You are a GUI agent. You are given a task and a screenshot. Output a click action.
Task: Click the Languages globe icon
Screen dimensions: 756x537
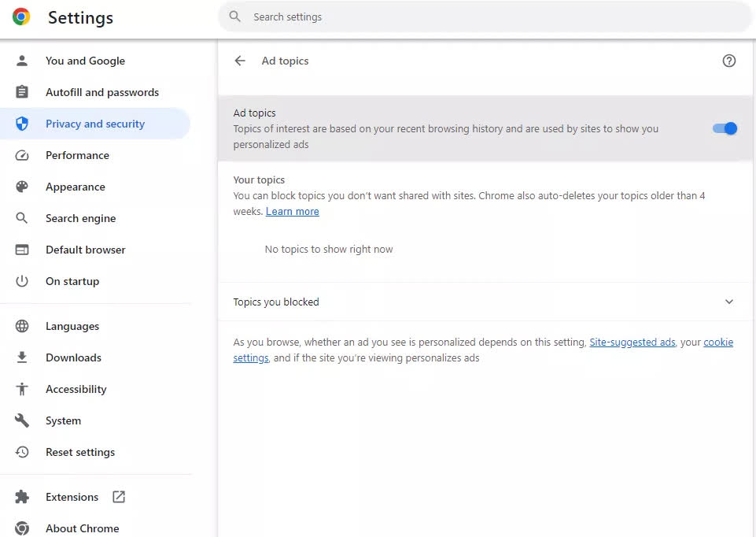click(22, 326)
